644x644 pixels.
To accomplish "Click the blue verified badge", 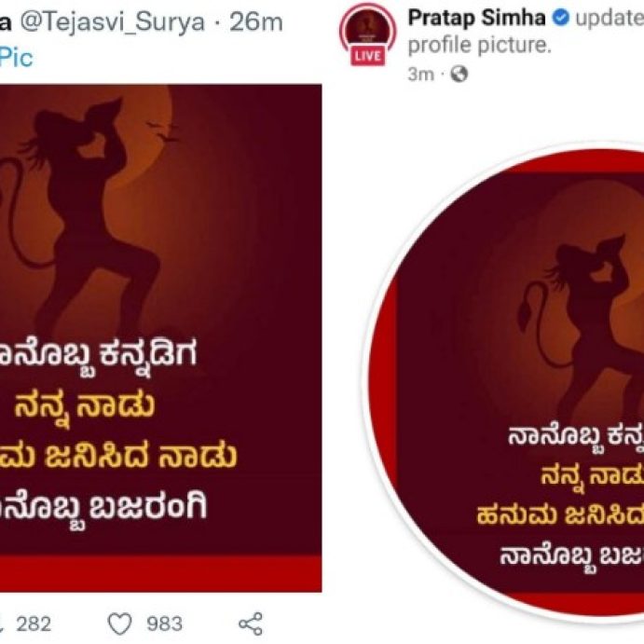I will pos(561,18).
